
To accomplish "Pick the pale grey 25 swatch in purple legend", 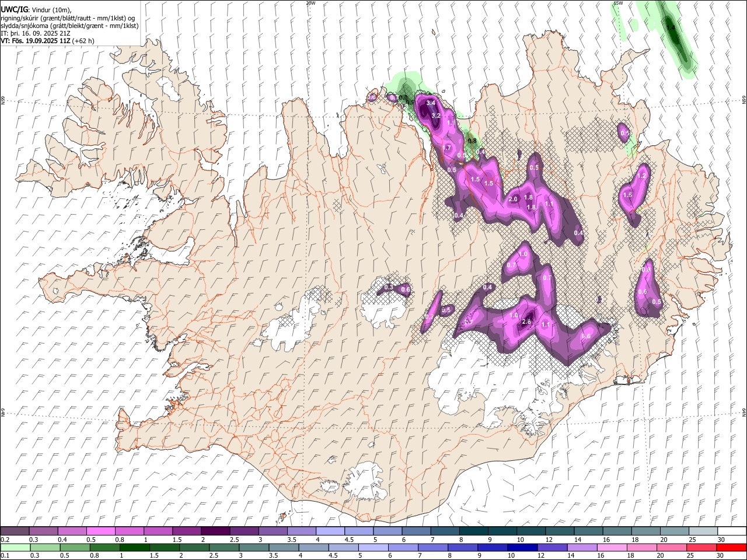I will tap(703, 531).
